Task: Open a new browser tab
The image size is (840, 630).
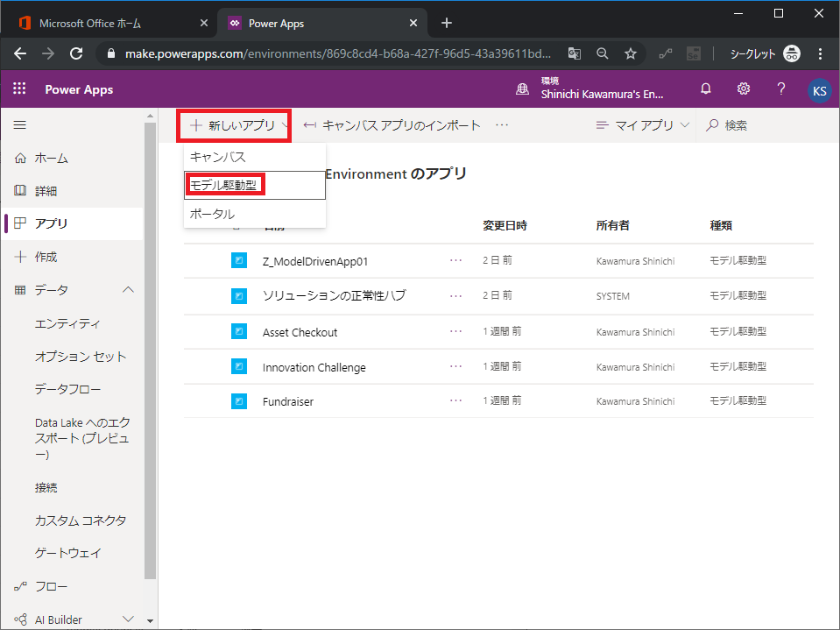Action: pos(446,23)
